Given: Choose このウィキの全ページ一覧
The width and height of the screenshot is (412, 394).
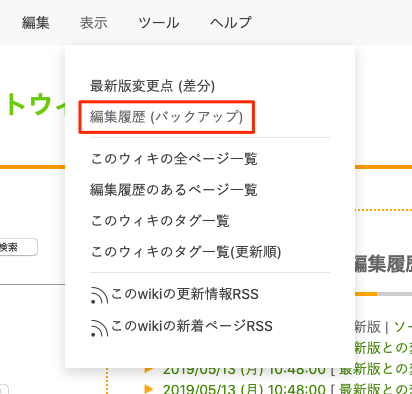Looking at the screenshot, I should coord(174,159).
